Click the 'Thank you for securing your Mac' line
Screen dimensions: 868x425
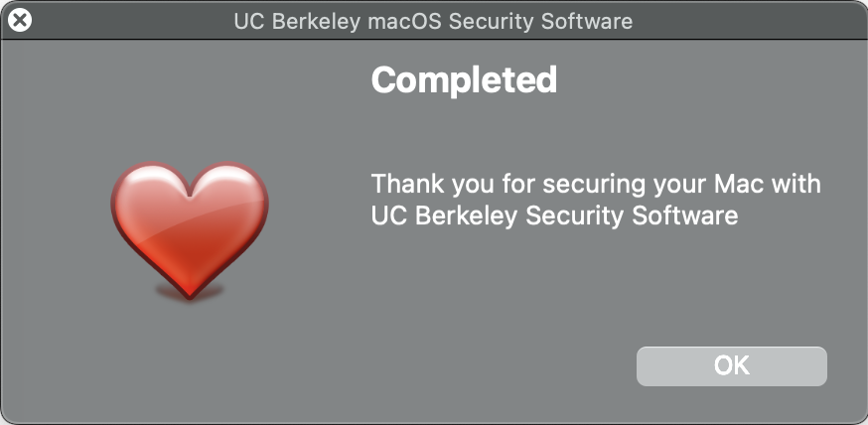[596, 184]
